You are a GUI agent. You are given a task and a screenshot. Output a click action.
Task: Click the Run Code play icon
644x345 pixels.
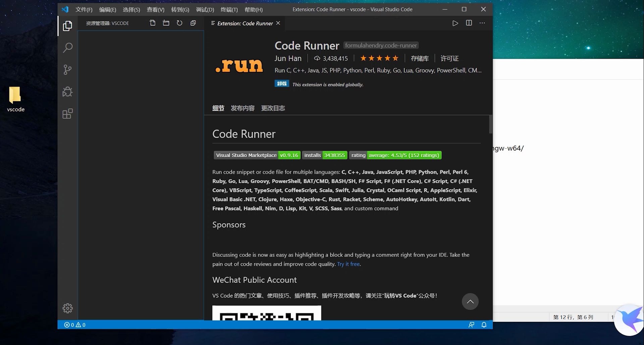455,23
